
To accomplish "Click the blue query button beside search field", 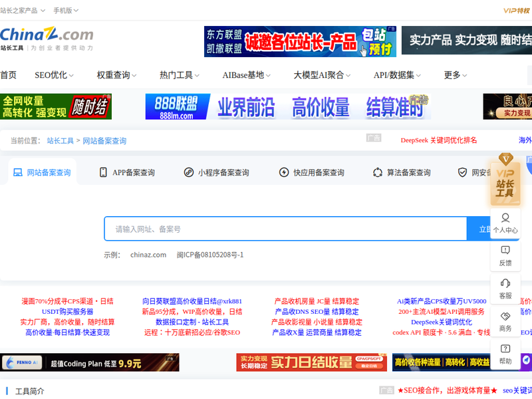I will click(479, 229).
